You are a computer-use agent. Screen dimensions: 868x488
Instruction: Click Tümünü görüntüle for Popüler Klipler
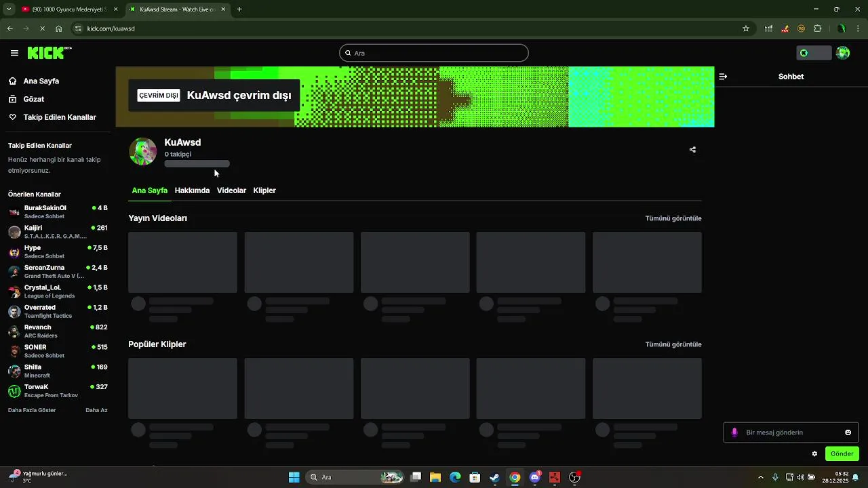pos(673,344)
